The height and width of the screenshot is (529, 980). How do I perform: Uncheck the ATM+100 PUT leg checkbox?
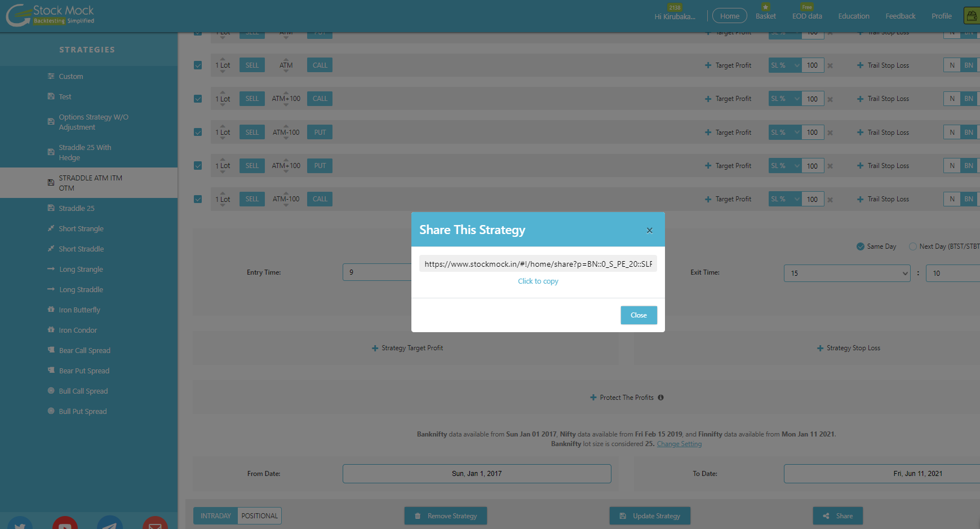(198, 166)
